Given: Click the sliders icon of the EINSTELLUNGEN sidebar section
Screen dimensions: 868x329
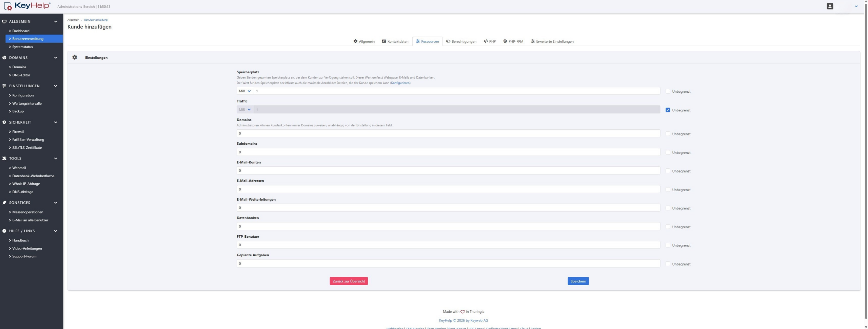Looking at the screenshot, I should pos(4,86).
